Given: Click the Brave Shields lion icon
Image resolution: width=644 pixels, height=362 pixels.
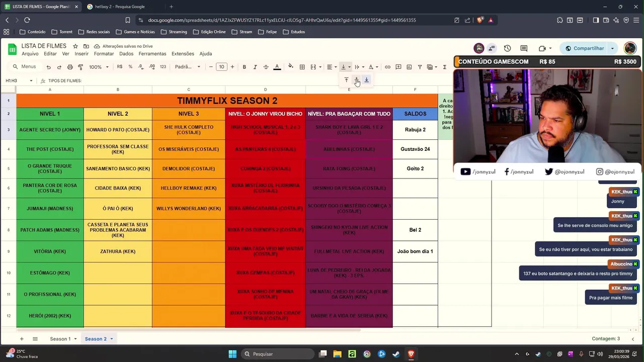Looking at the screenshot, I should tap(480, 20).
